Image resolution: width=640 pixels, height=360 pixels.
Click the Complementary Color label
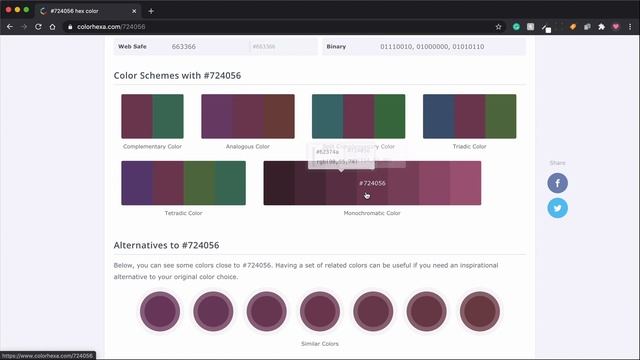coord(152,146)
